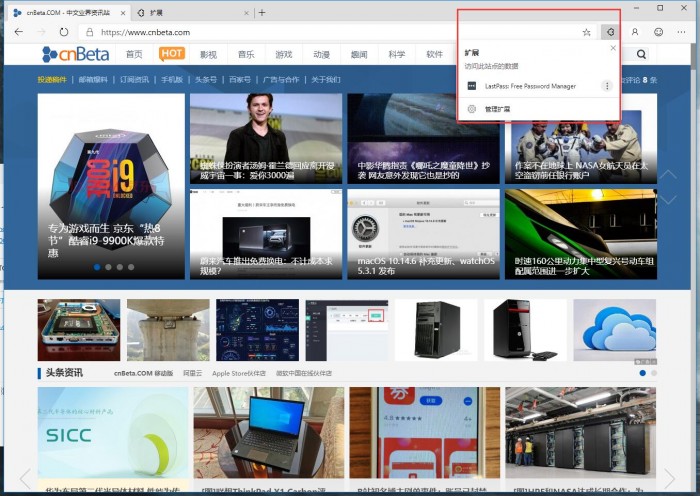
Task: Open a new browser tab
Action: [x=262, y=13]
